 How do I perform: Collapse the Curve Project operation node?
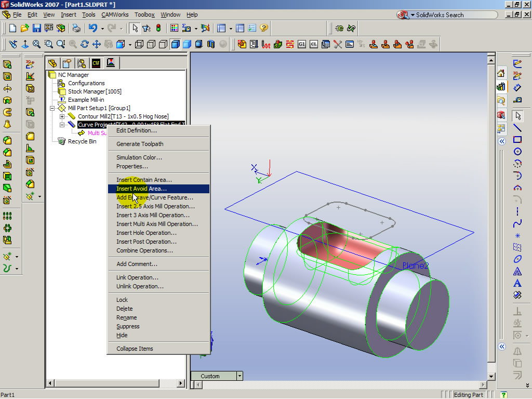coord(62,125)
